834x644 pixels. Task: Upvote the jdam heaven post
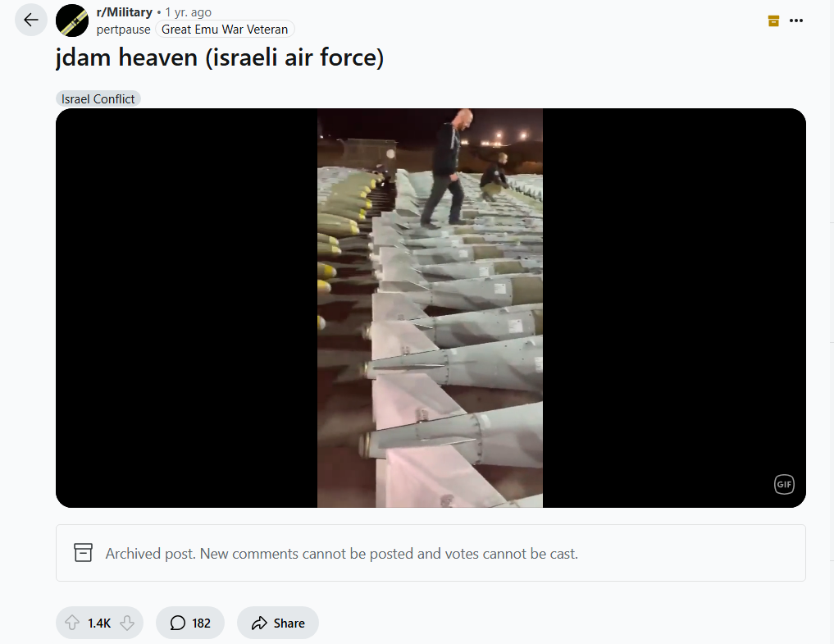click(x=72, y=623)
